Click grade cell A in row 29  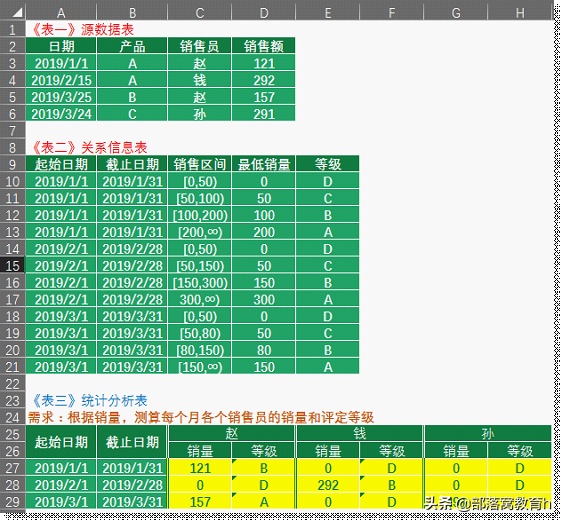[x=264, y=502]
